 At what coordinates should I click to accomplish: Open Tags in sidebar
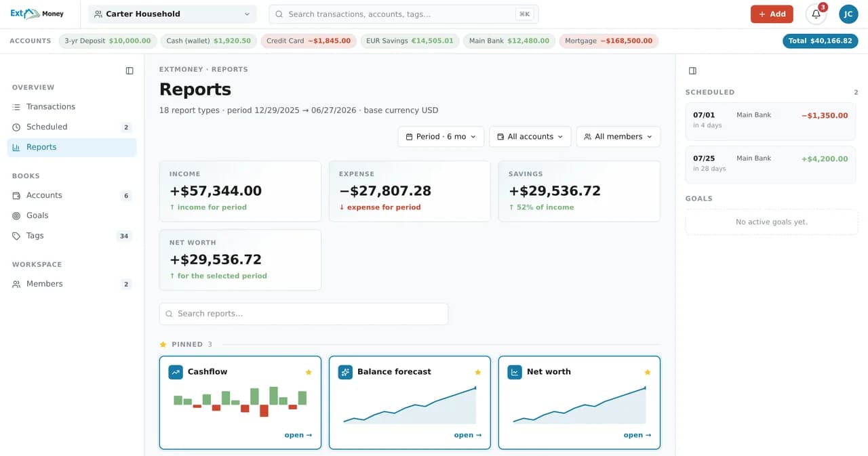click(x=72, y=236)
